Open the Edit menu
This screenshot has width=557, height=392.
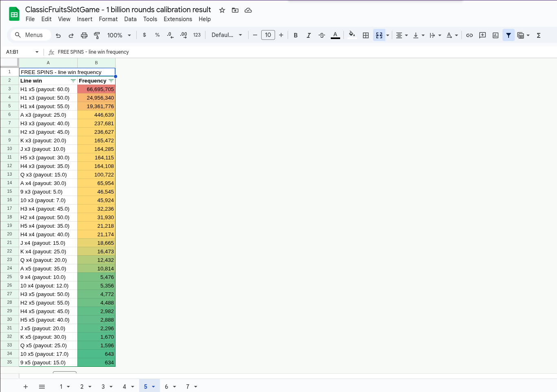tap(46, 19)
